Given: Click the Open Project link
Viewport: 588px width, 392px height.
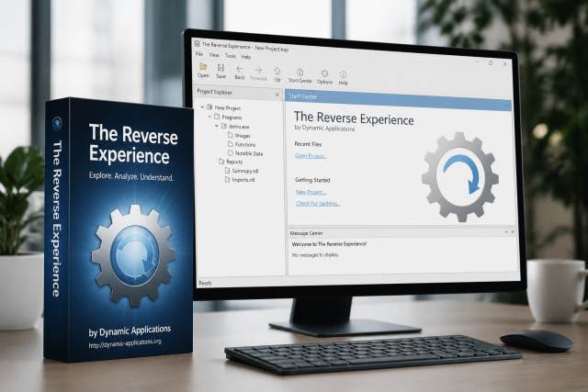Looking at the screenshot, I should pyautogui.click(x=311, y=156).
